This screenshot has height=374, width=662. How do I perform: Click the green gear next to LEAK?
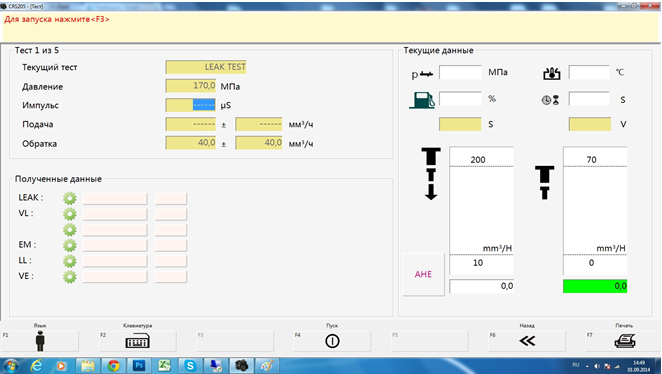tap(70, 198)
